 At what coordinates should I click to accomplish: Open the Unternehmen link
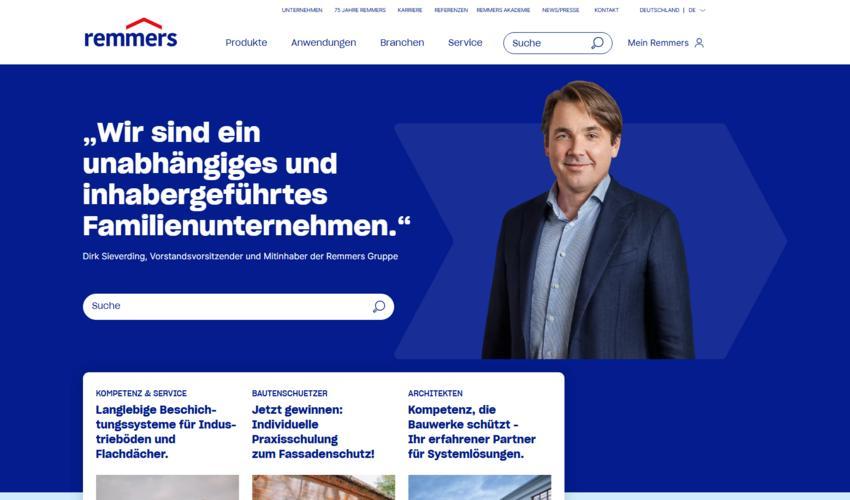click(x=302, y=10)
